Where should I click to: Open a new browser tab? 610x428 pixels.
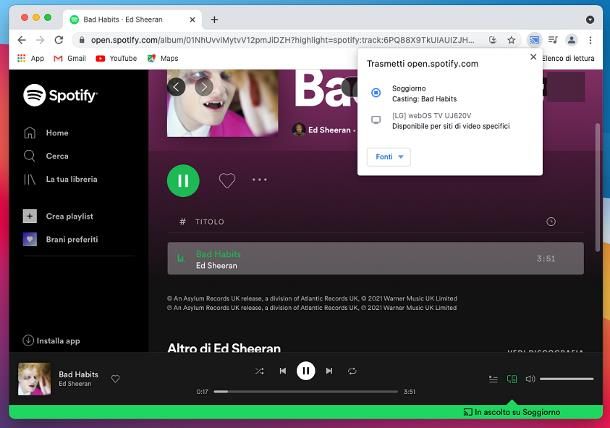[x=214, y=19]
